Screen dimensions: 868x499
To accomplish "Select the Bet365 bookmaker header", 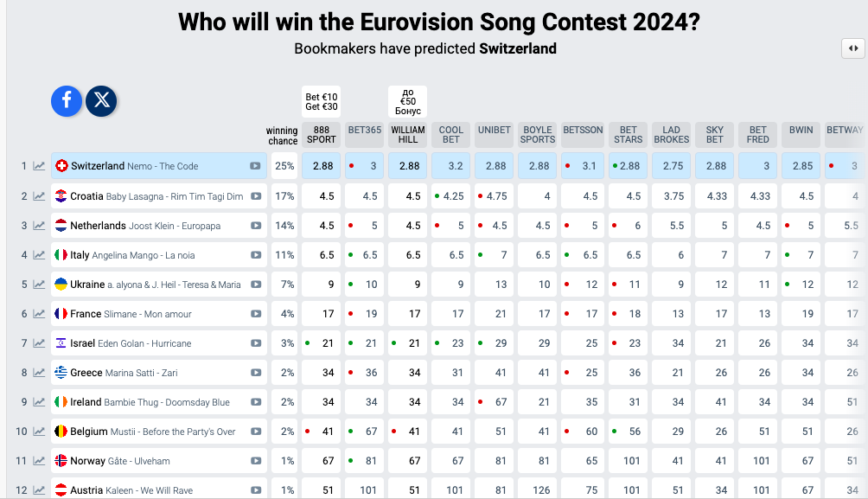I will coord(365,131).
